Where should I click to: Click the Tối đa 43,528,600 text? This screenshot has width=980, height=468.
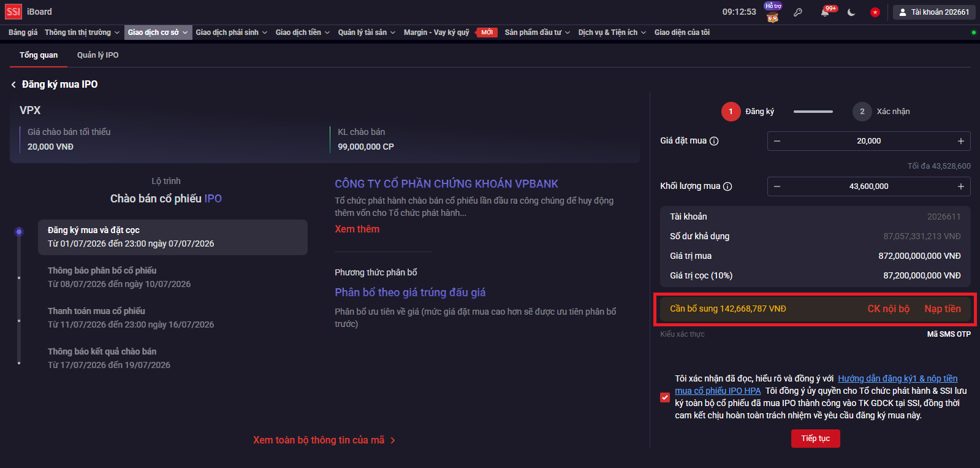(939, 166)
